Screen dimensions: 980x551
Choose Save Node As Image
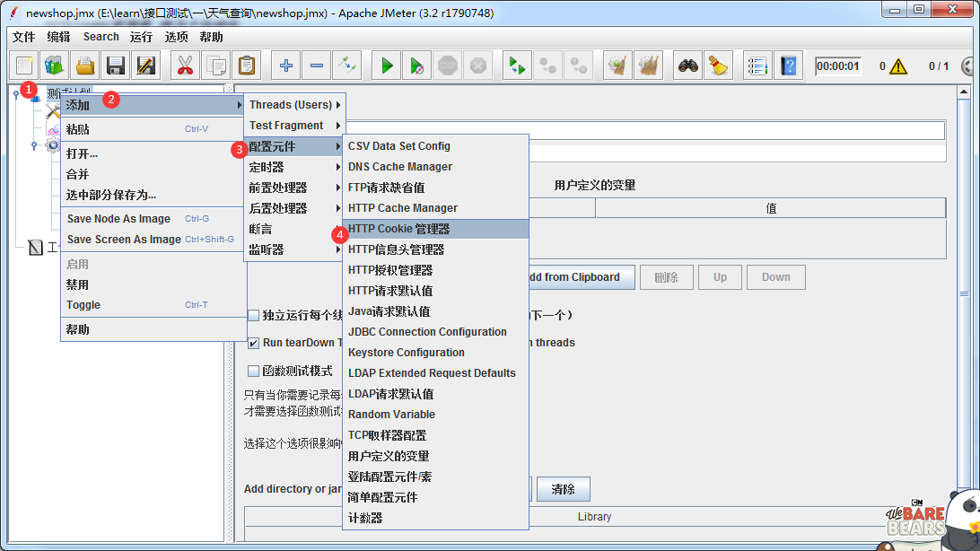(x=153, y=219)
